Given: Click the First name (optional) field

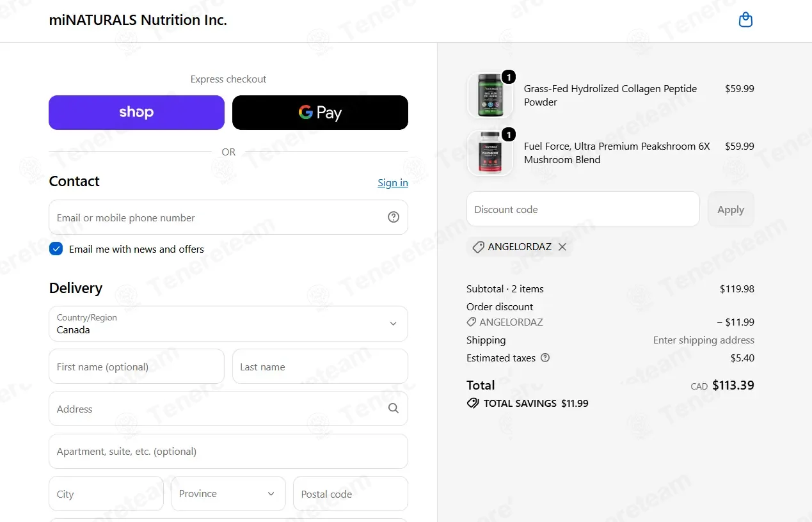Looking at the screenshot, I should 136,367.
